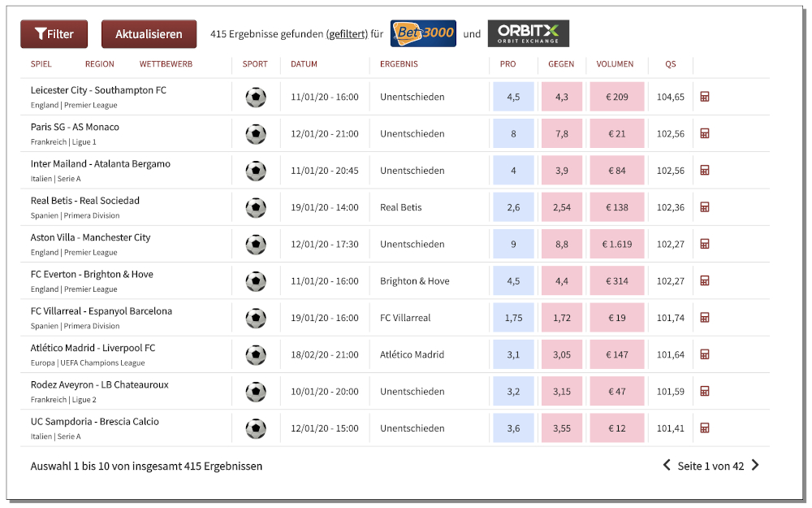The width and height of the screenshot is (812, 508).
Task: Click calculator icon in Real Betis row
Action: [x=704, y=207]
